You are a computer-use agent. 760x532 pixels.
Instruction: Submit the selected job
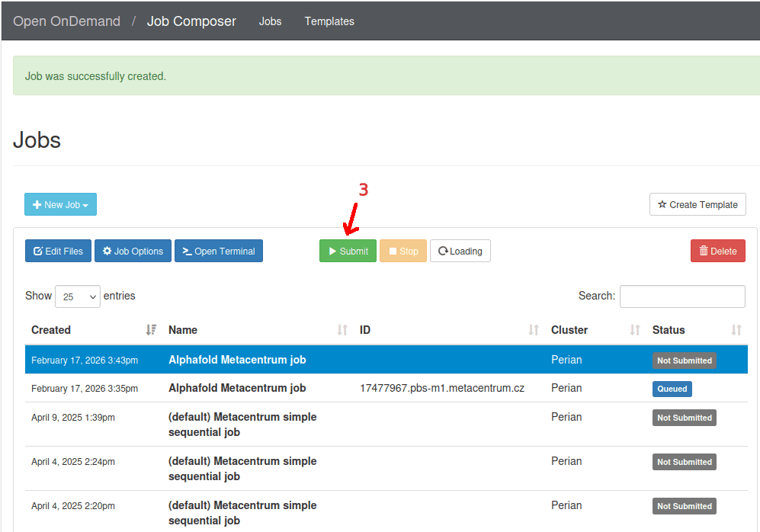(x=348, y=251)
